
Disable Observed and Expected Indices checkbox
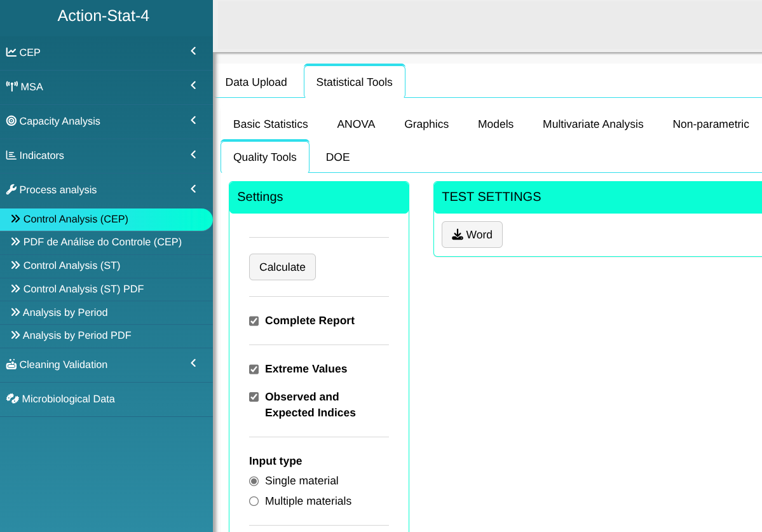[x=254, y=397]
